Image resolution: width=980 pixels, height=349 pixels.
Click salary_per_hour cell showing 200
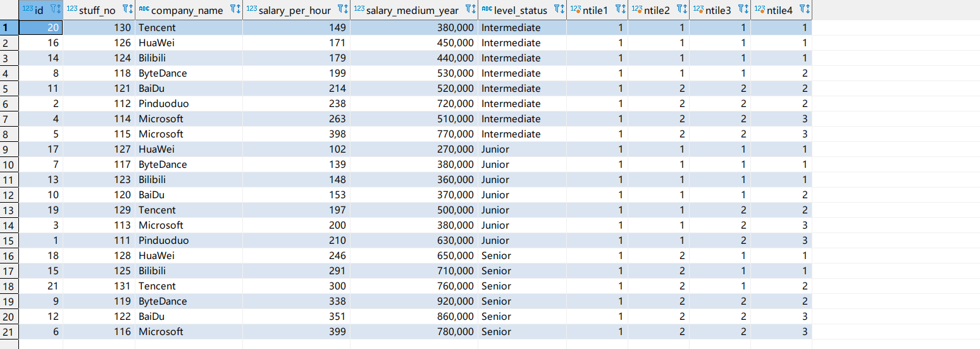point(296,225)
